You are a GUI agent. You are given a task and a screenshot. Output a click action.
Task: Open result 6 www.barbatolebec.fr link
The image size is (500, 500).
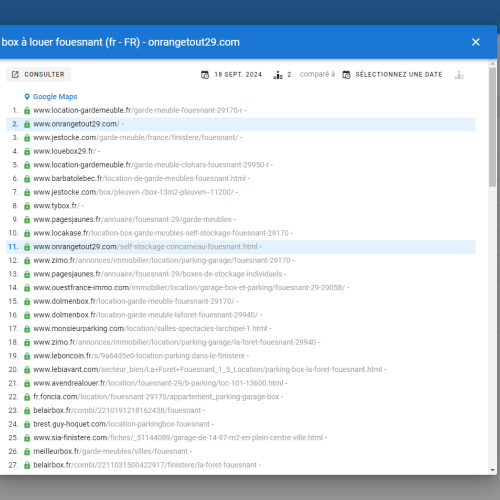click(x=139, y=179)
